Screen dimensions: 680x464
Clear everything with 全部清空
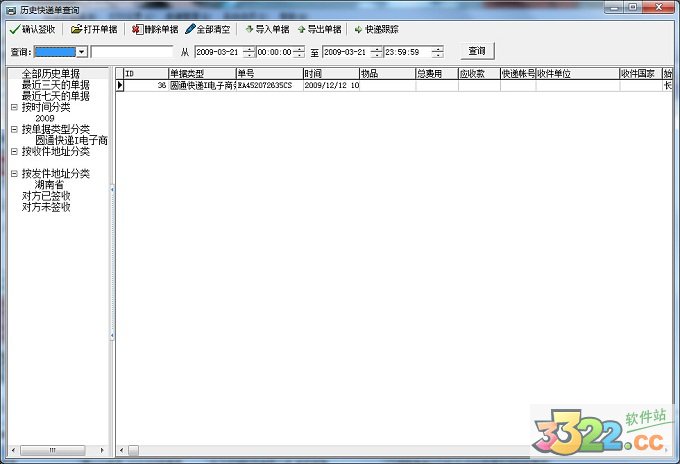(208, 29)
